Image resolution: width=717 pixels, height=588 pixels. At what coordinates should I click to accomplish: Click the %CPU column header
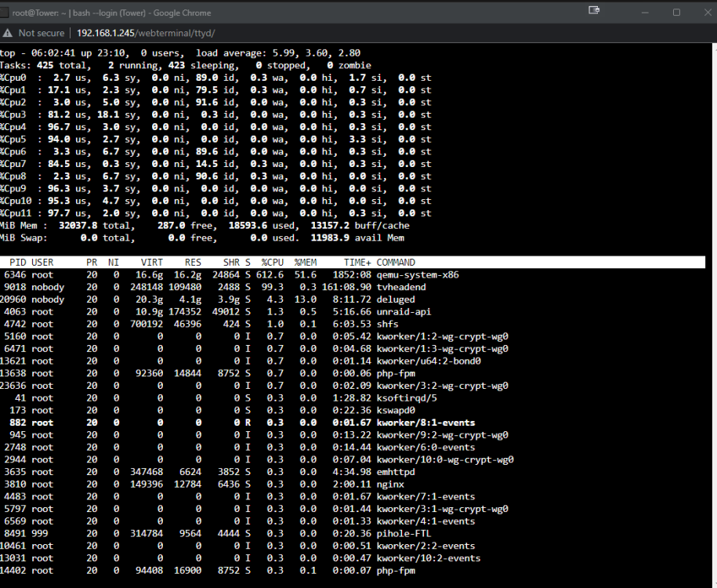273,262
